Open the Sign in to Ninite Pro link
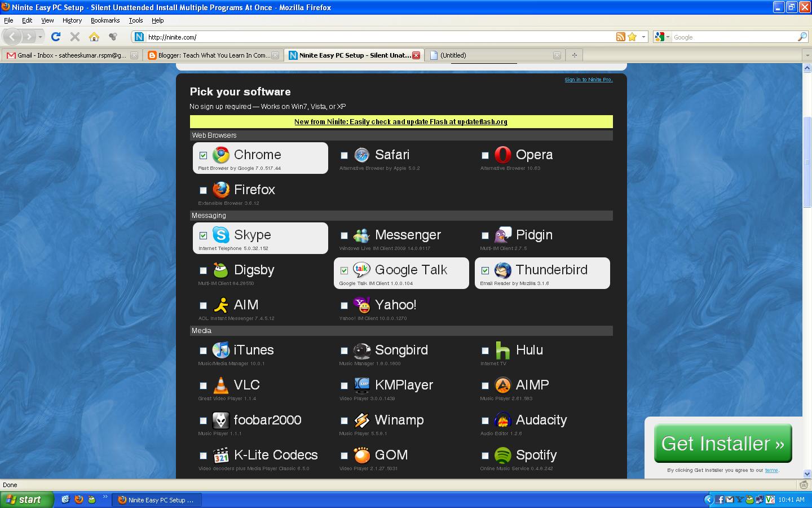The width and height of the screenshot is (812, 508). (x=588, y=80)
